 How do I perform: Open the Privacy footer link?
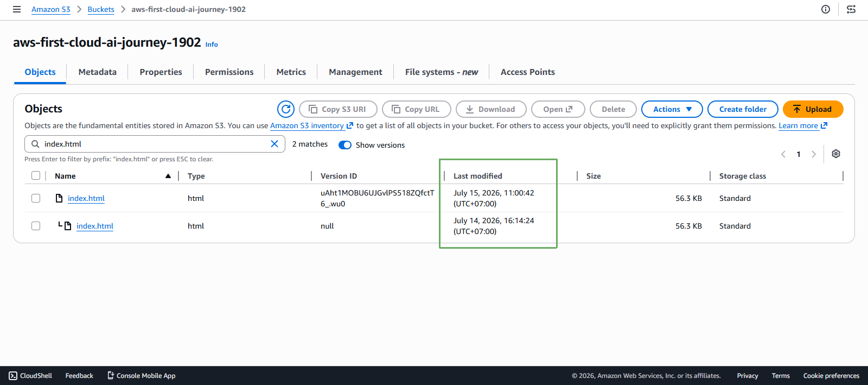[x=748, y=376]
